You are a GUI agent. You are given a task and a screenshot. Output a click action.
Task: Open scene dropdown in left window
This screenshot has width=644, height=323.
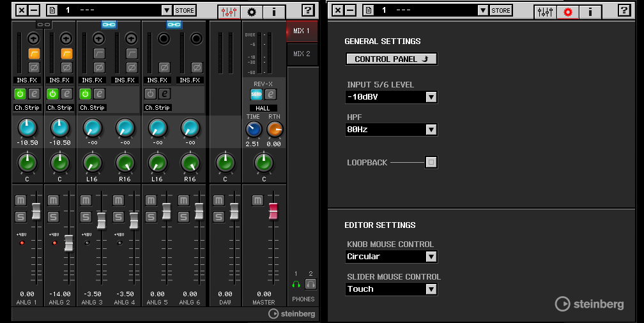(x=166, y=10)
